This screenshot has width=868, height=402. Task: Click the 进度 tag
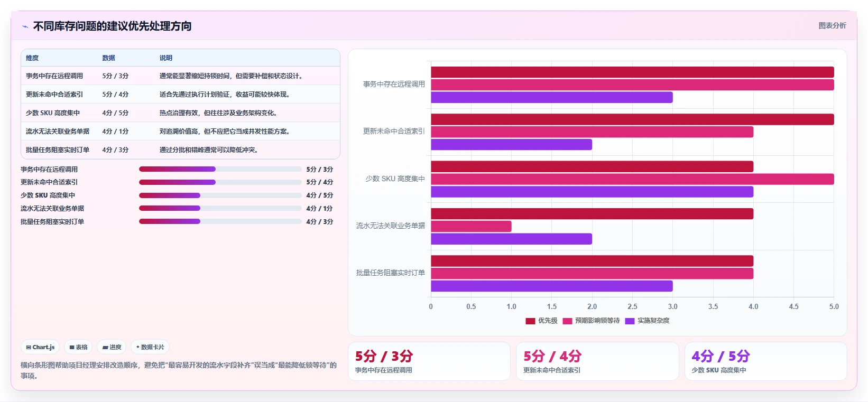[112, 347]
